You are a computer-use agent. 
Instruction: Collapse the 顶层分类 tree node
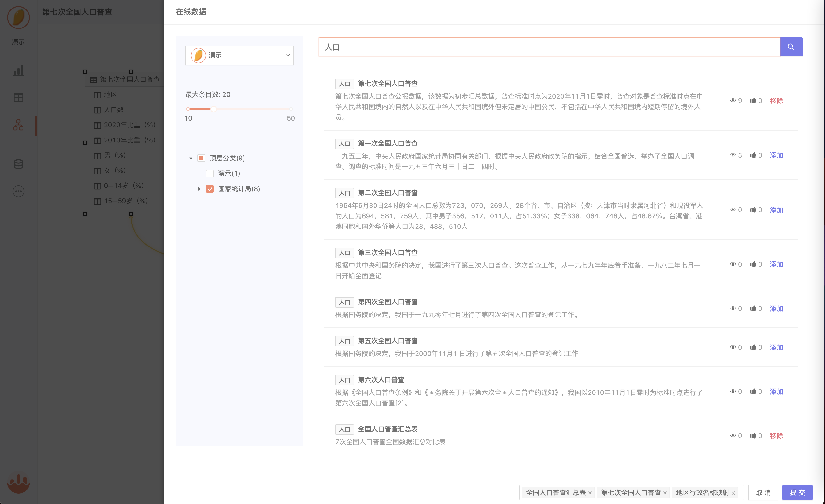coord(191,158)
